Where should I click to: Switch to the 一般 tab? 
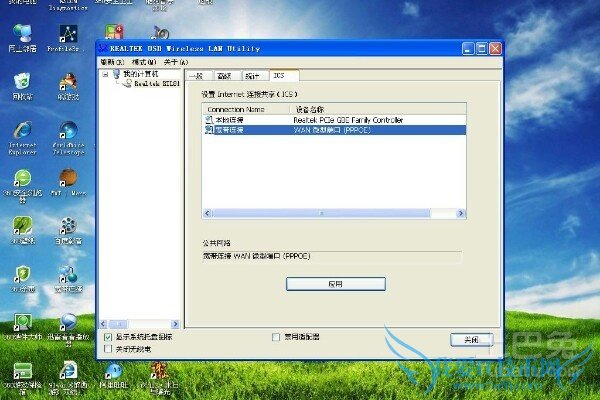pos(199,76)
